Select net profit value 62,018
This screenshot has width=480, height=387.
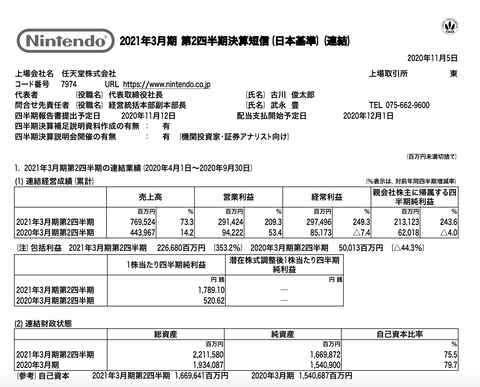tap(408, 232)
